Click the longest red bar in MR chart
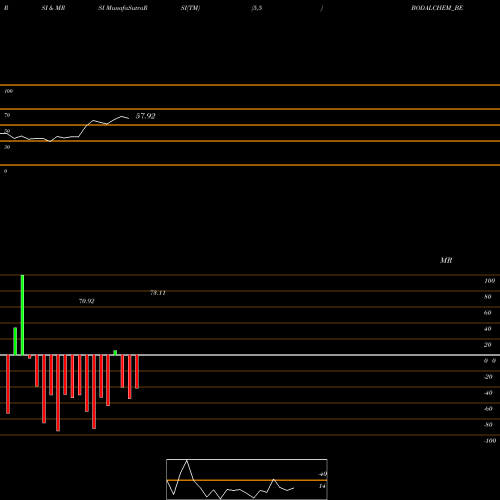 tap(58, 393)
